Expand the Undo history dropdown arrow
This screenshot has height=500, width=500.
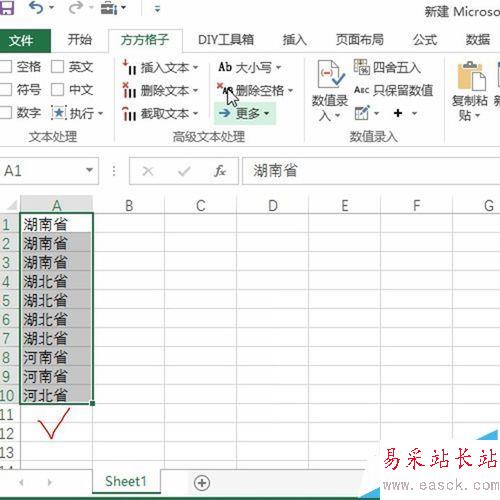(x=52, y=8)
